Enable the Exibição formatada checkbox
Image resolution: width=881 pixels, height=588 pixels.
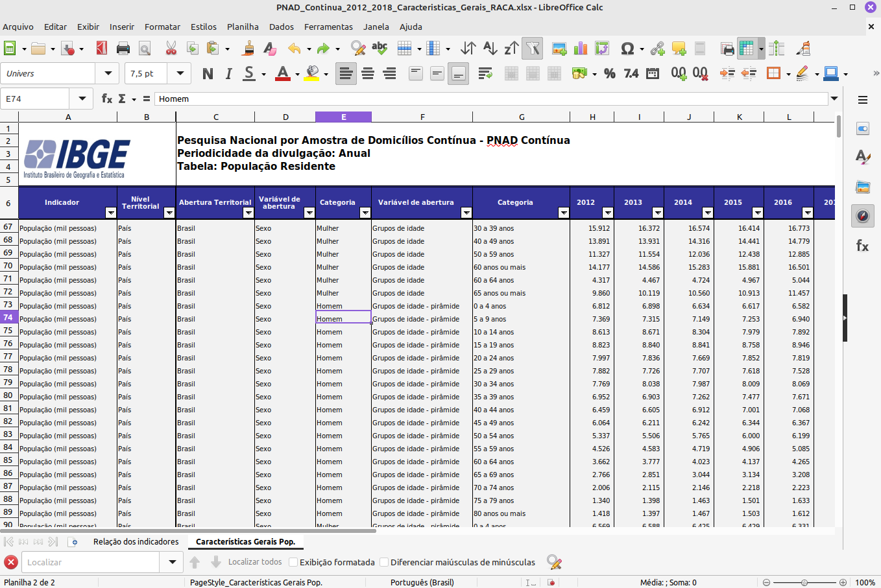pyautogui.click(x=293, y=562)
